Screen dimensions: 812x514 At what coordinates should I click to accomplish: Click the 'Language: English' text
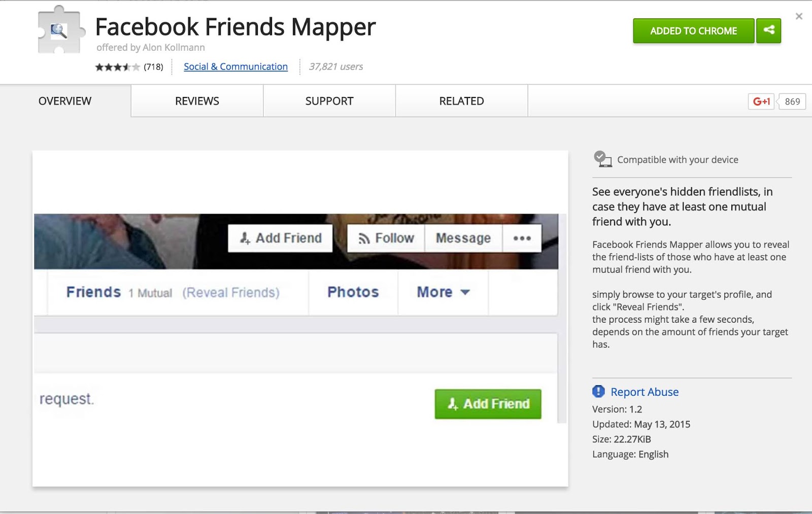pyautogui.click(x=630, y=454)
